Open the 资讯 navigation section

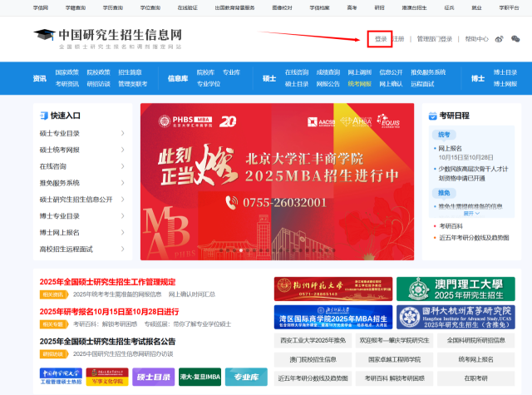coord(39,78)
